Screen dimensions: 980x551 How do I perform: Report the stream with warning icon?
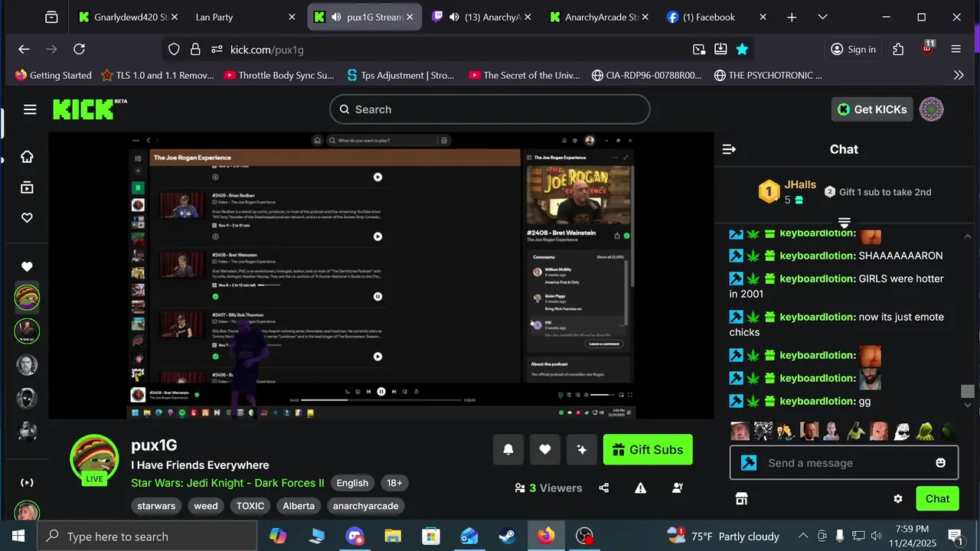pos(641,488)
